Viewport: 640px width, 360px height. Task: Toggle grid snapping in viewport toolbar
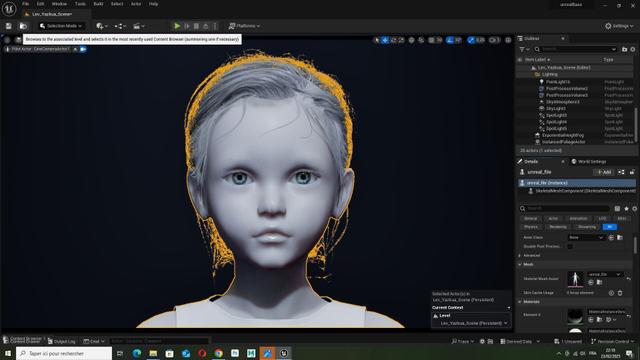431,40
